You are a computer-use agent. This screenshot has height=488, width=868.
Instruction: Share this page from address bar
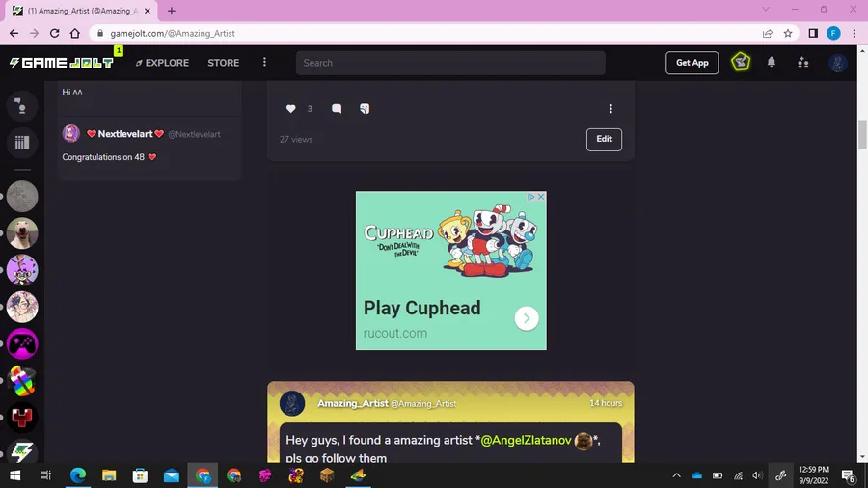tap(768, 33)
